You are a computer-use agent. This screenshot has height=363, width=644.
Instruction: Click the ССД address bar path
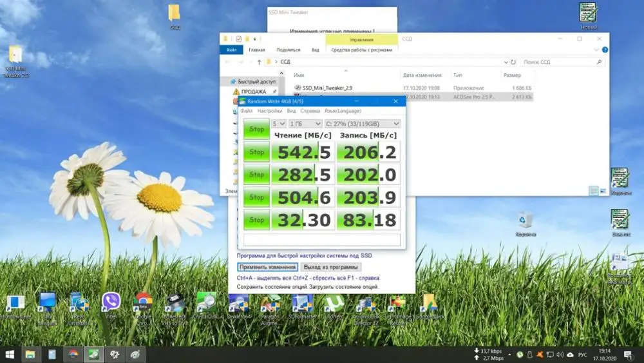coord(285,62)
